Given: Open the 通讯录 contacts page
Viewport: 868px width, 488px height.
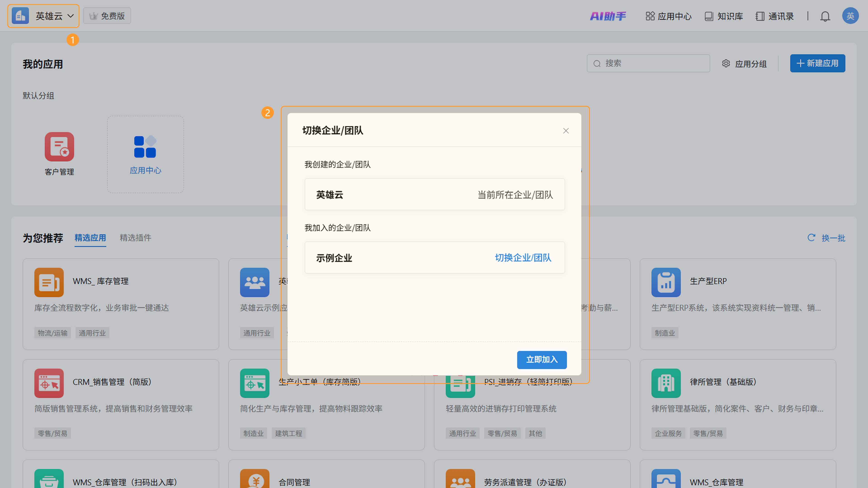Looking at the screenshot, I should [775, 16].
